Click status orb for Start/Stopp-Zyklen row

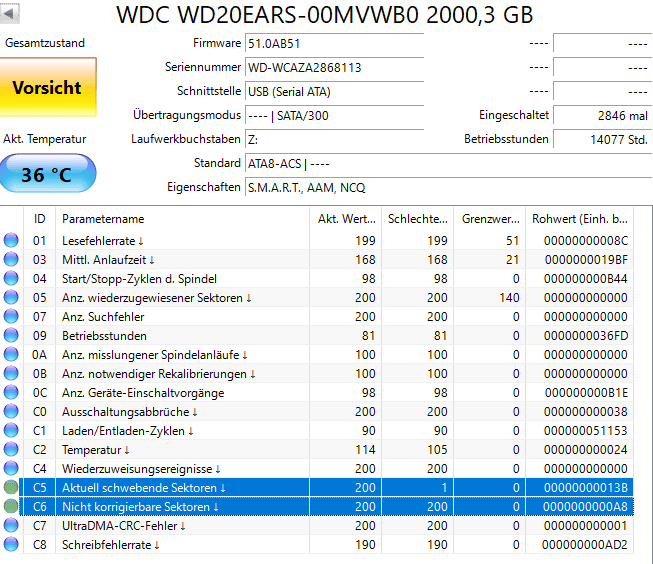[x=11, y=278]
